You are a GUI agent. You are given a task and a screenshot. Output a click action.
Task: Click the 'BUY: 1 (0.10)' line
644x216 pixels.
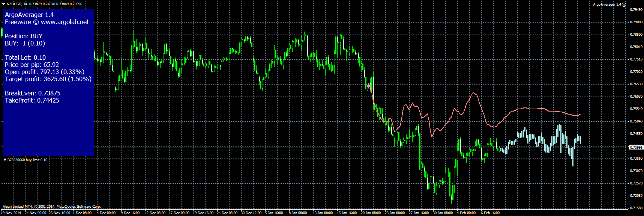(25, 43)
